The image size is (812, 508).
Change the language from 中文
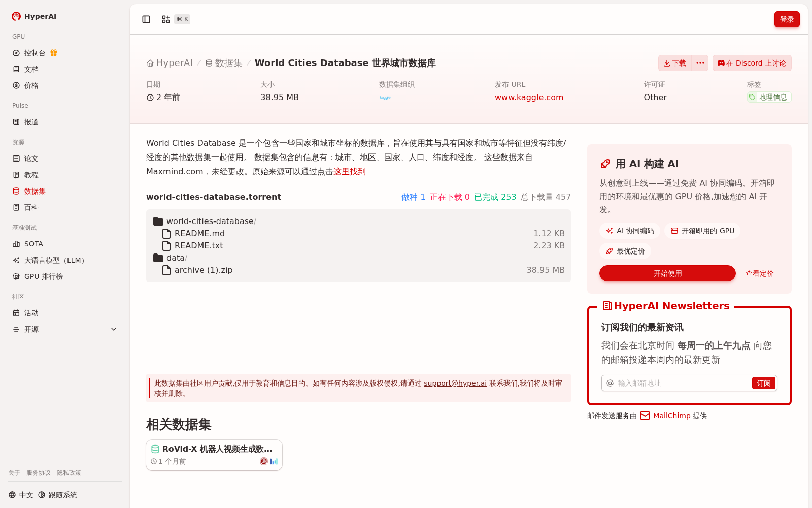(x=21, y=495)
